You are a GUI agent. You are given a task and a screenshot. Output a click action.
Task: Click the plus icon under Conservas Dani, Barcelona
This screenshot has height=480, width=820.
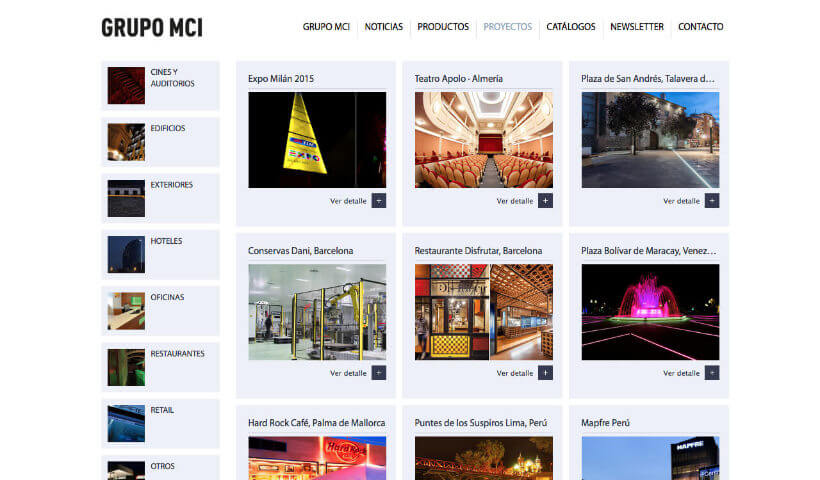(x=378, y=373)
